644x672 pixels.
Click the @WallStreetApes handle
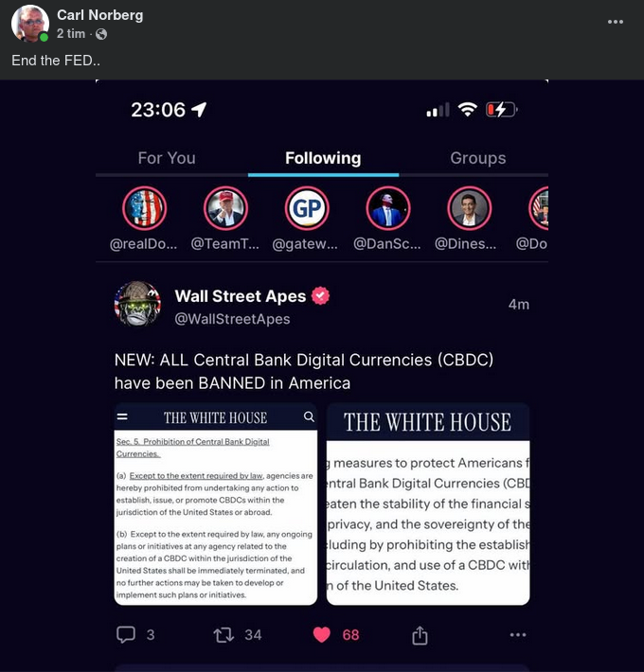[x=232, y=319]
